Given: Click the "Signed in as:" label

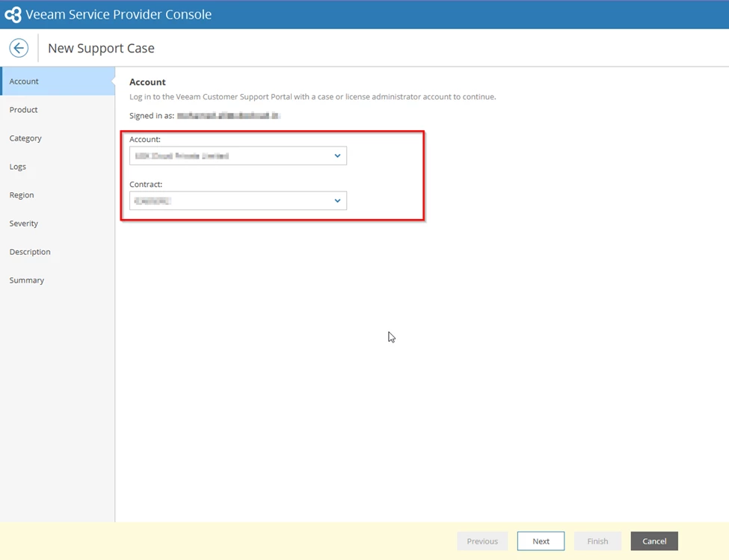Looking at the screenshot, I should 152,116.
